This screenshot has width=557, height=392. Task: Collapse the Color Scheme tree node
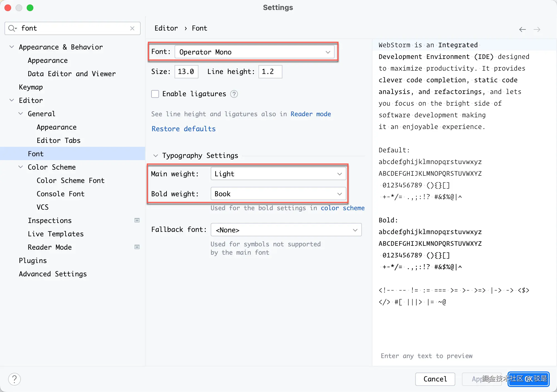click(x=21, y=167)
